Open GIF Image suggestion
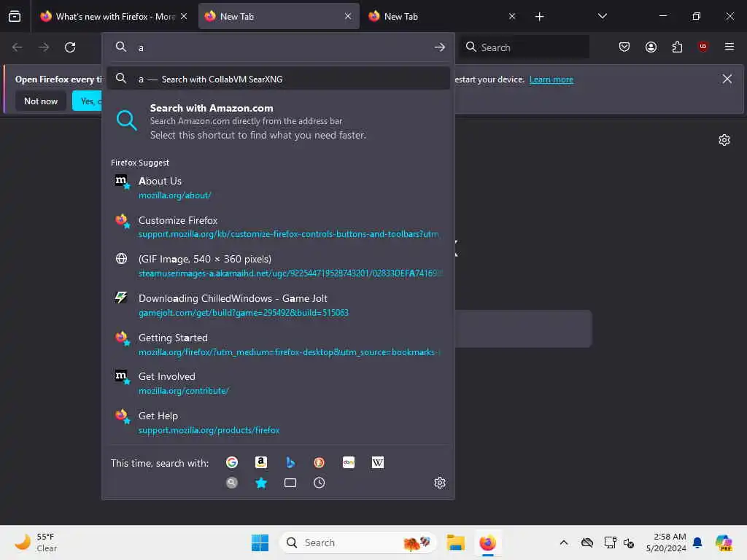The height and width of the screenshot is (560, 747). point(278,266)
